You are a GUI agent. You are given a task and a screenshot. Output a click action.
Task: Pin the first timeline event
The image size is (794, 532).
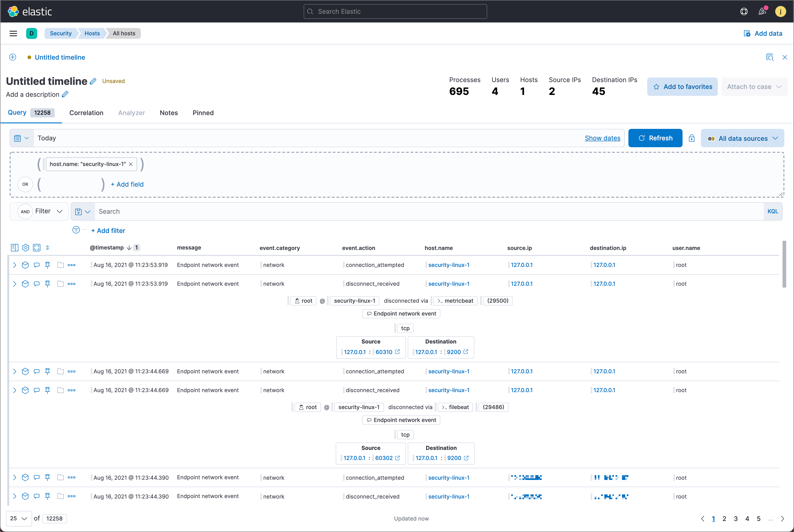[47, 265]
